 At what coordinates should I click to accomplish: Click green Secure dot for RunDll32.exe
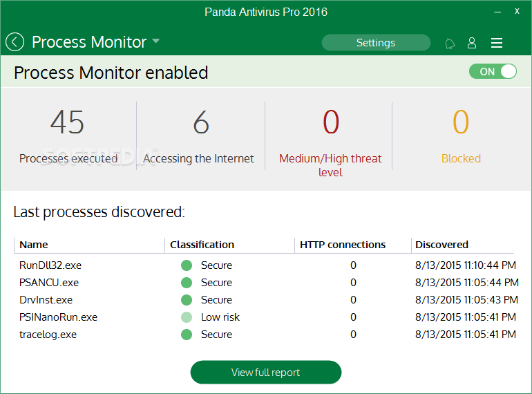click(x=187, y=265)
